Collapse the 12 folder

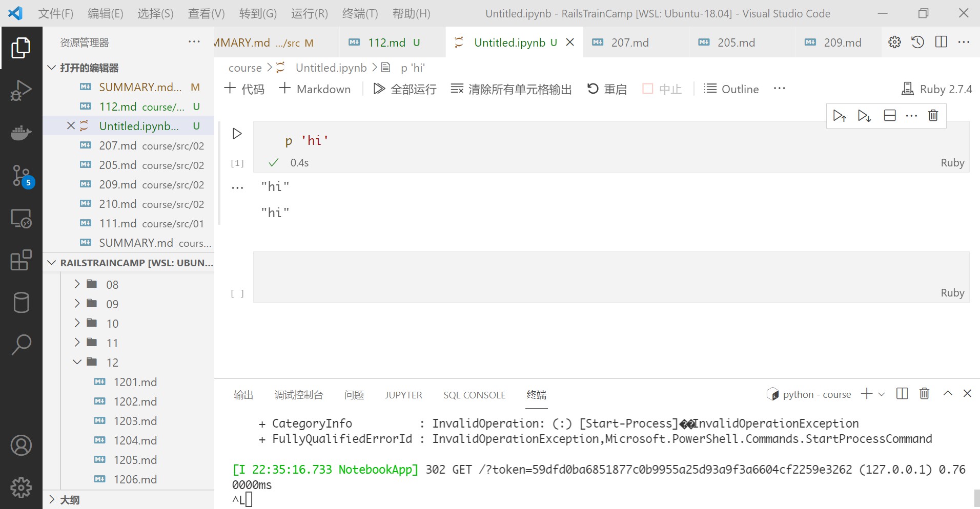[x=77, y=362]
